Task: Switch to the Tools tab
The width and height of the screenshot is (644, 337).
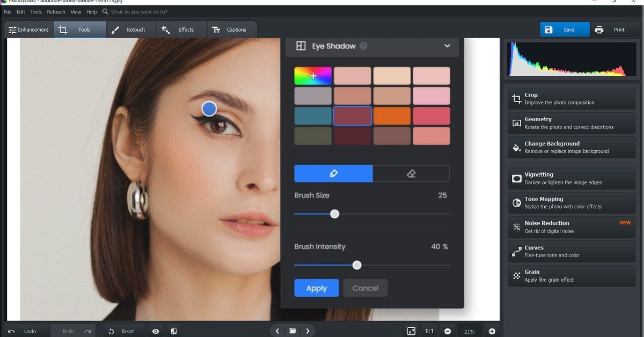Action: [x=79, y=30]
